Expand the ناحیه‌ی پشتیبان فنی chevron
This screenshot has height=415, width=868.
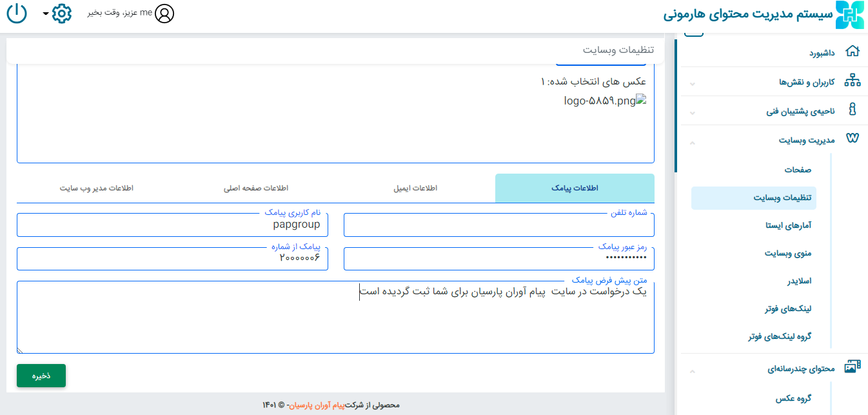point(692,112)
